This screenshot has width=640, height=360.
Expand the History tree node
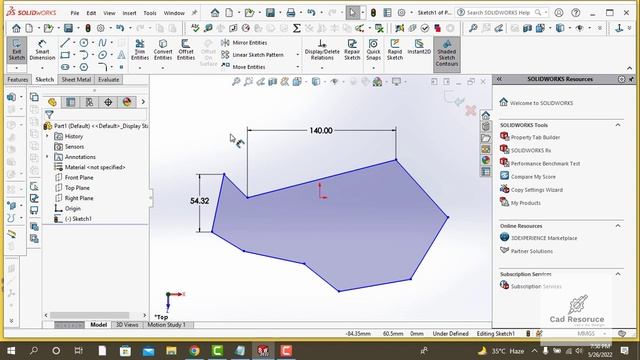point(47,136)
